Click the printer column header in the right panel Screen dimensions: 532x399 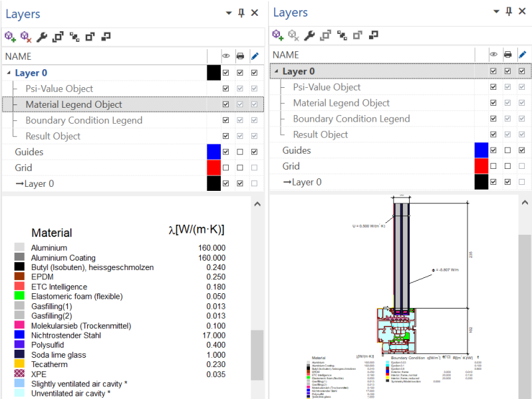point(508,55)
